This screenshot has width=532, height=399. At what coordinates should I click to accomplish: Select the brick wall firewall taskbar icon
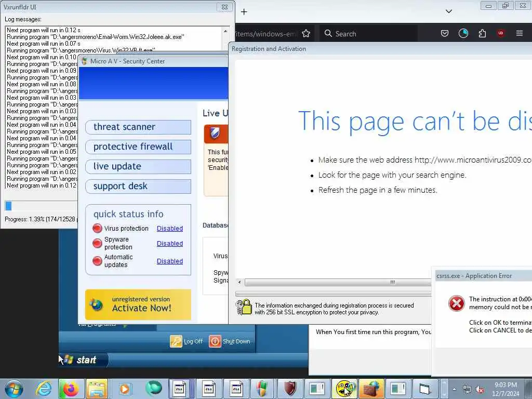[371, 389]
